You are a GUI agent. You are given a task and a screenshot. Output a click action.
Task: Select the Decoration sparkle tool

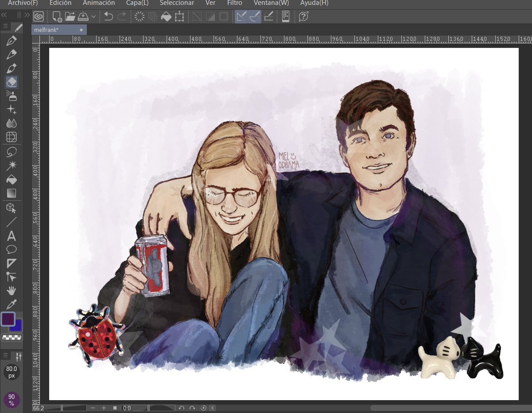tap(12, 109)
